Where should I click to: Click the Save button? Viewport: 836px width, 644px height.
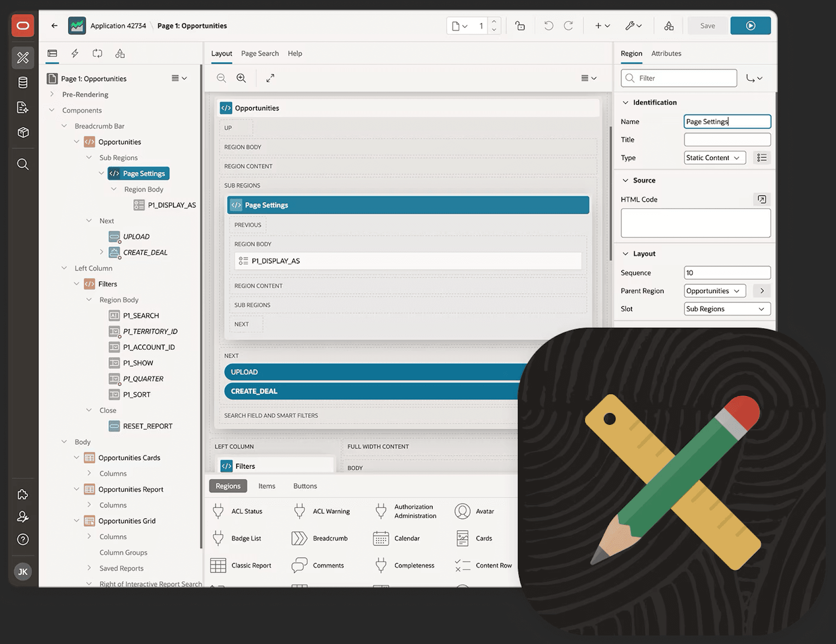coord(707,26)
